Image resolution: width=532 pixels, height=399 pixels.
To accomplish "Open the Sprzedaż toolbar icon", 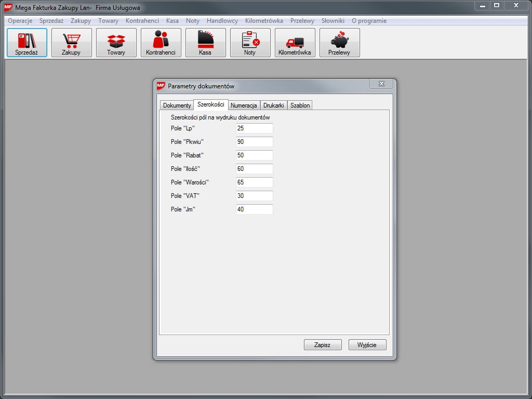I will point(27,43).
